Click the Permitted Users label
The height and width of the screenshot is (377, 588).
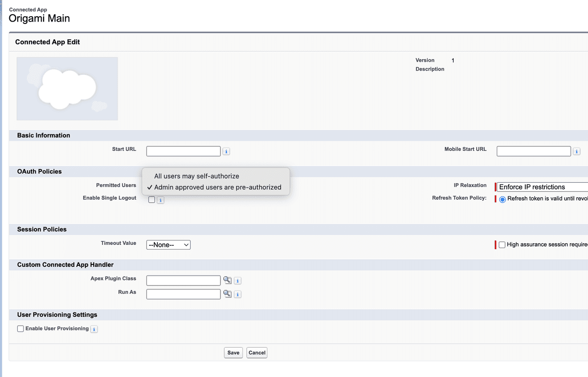pos(116,186)
